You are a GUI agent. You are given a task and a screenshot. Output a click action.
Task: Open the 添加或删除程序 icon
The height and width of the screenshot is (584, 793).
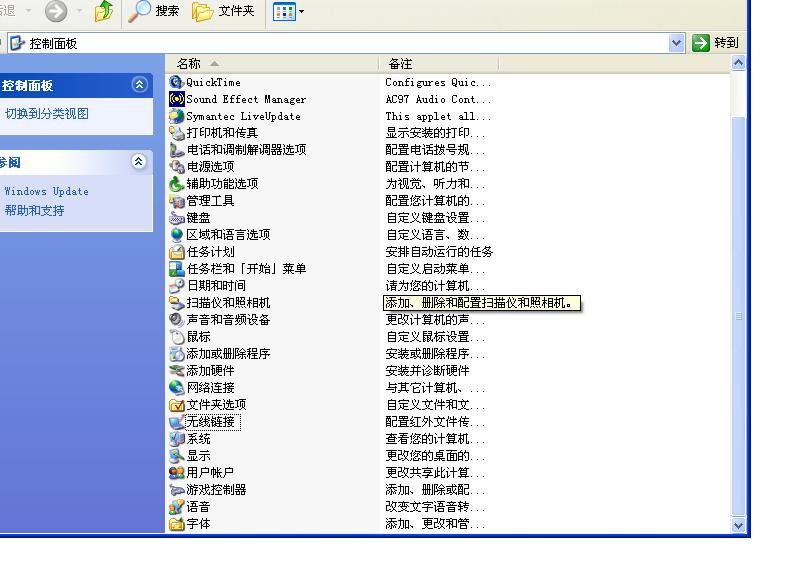pyautogui.click(x=176, y=353)
